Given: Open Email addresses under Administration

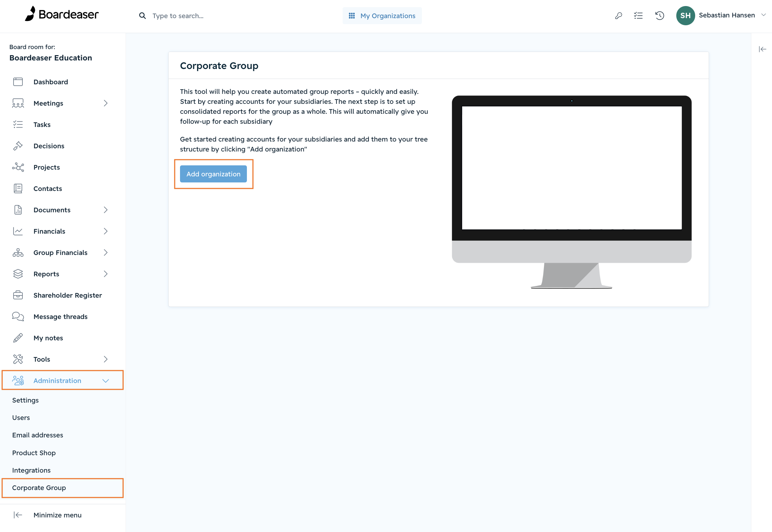Looking at the screenshot, I should (38, 435).
